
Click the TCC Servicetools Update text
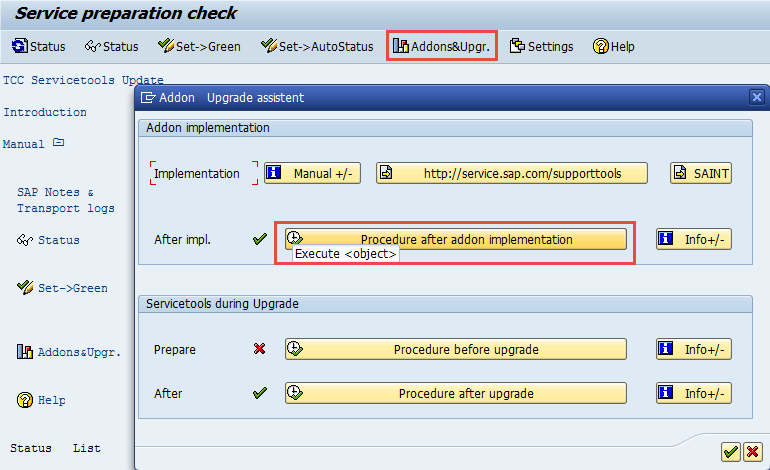pos(83,80)
